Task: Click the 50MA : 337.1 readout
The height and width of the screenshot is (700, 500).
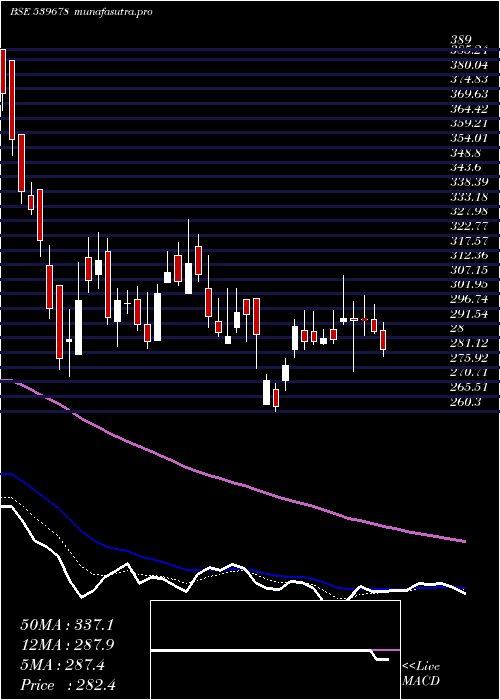Action: click(67, 625)
